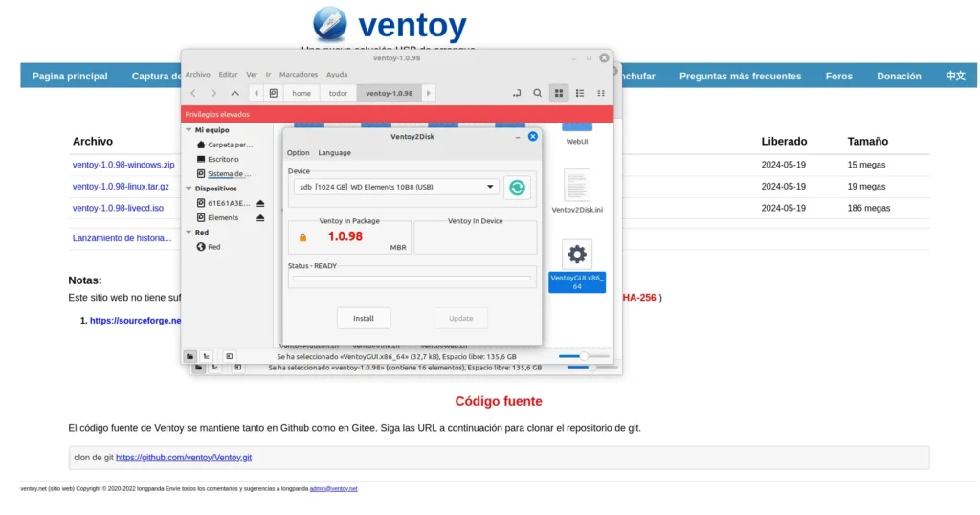The width and height of the screenshot is (980, 515).
Task: Open Escritorio in sidebar
Action: 218,159
